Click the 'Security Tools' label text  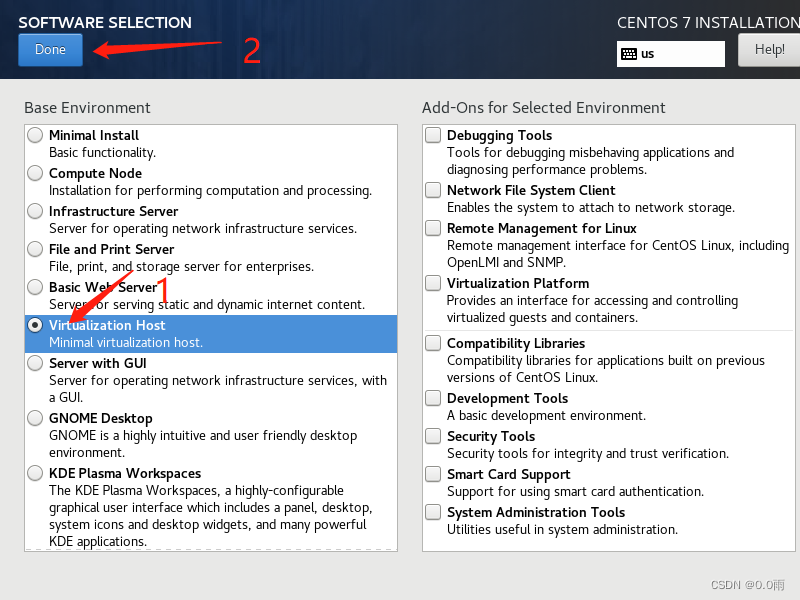coord(491,436)
